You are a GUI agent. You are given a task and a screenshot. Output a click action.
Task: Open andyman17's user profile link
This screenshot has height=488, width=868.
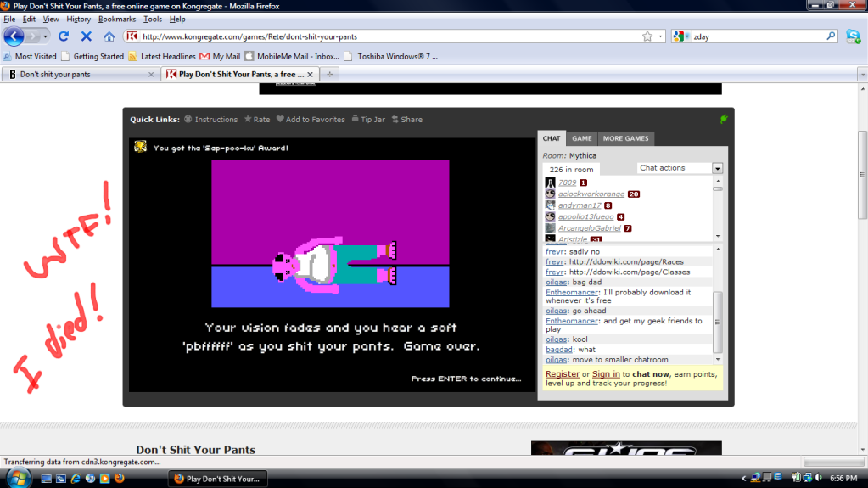[x=580, y=205]
